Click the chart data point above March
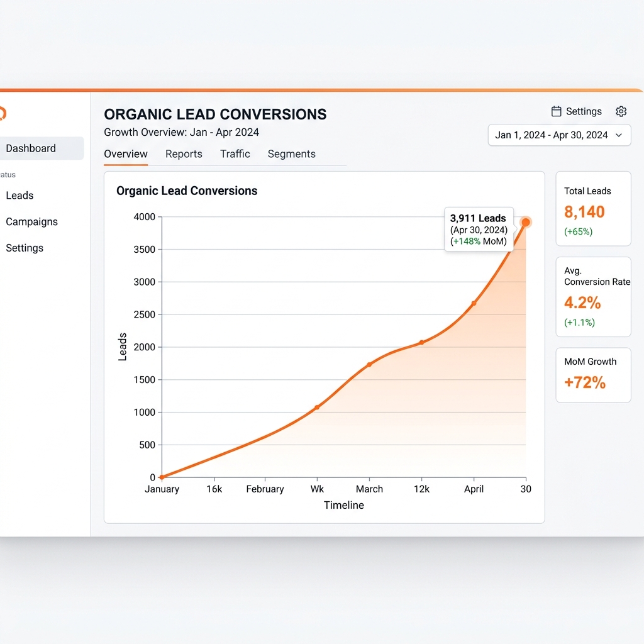 click(x=369, y=364)
